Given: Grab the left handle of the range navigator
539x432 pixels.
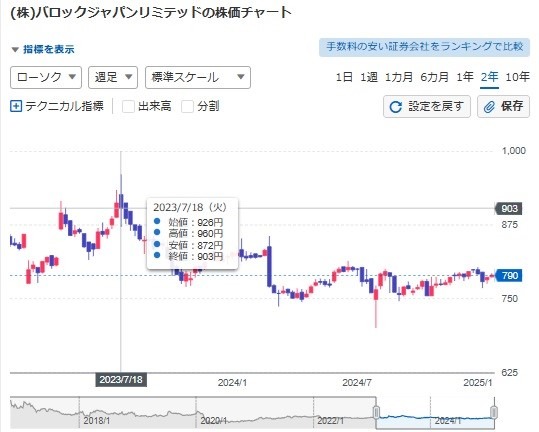Looking at the screenshot, I should (376, 412).
